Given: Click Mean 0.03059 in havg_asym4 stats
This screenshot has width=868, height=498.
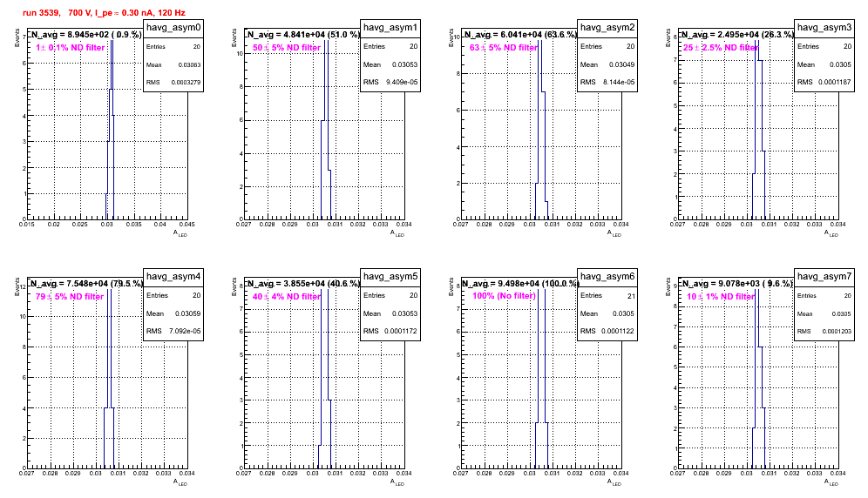Looking at the screenshot, I should [173, 313].
